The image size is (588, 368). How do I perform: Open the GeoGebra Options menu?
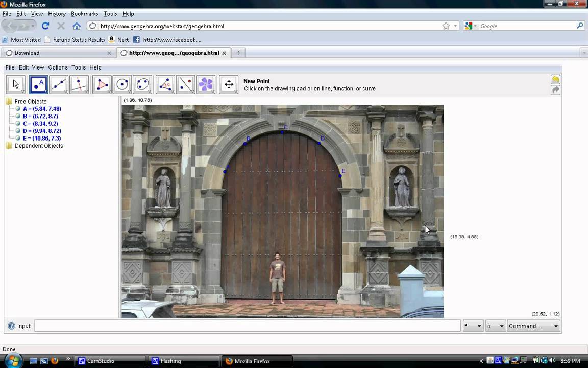(58, 67)
